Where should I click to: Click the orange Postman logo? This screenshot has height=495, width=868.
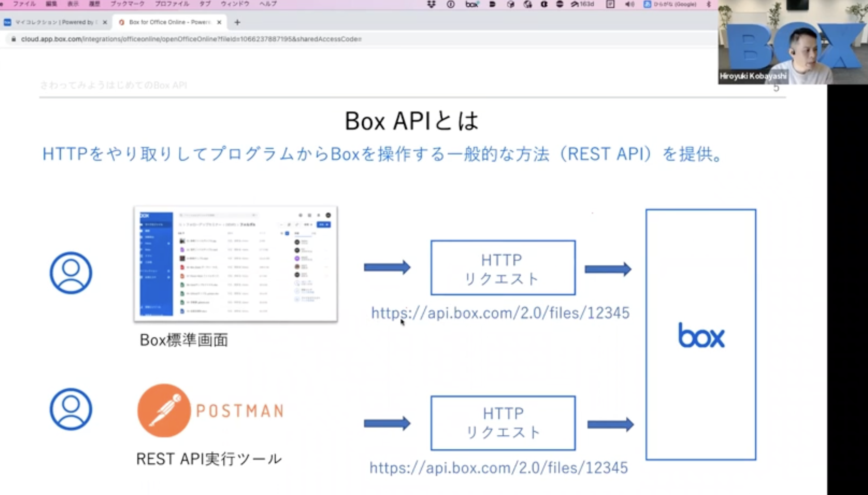pos(164,410)
